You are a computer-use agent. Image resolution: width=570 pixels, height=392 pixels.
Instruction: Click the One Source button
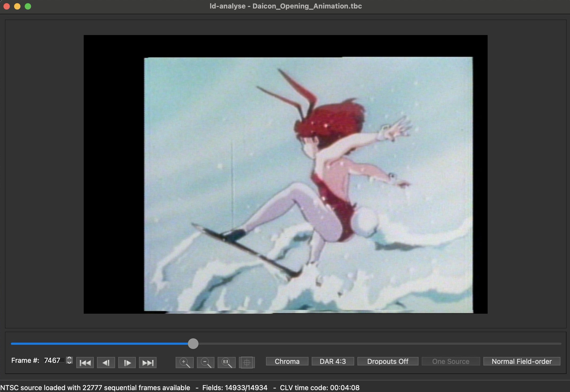click(x=451, y=361)
